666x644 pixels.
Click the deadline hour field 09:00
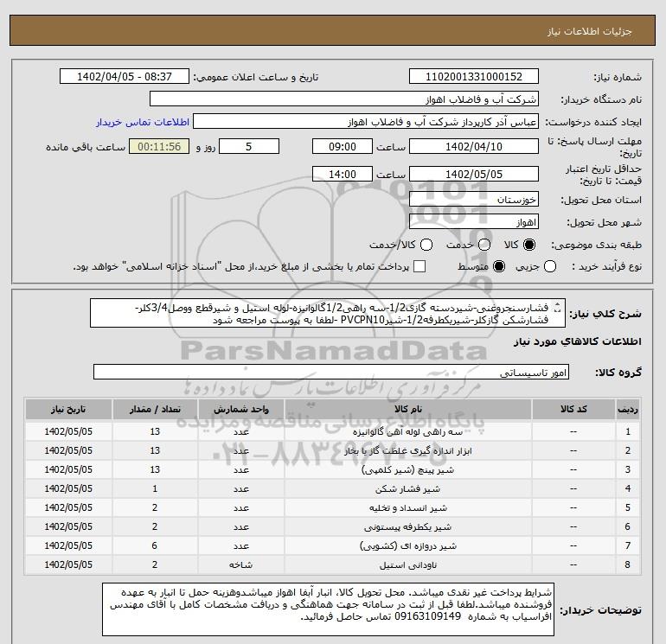[x=343, y=146]
